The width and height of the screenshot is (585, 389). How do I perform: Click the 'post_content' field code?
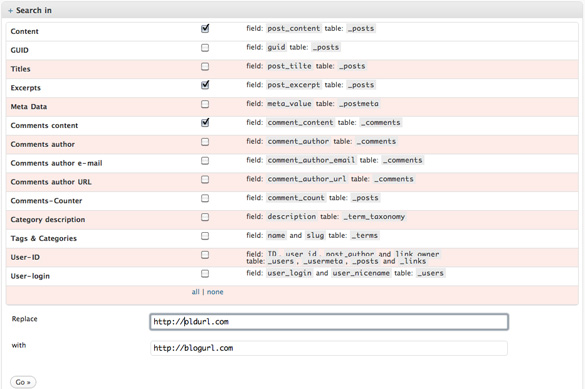(294, 28)
